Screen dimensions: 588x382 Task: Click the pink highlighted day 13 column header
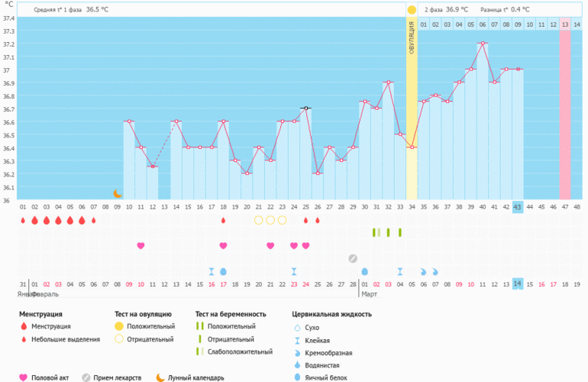(x=565, y=24)
